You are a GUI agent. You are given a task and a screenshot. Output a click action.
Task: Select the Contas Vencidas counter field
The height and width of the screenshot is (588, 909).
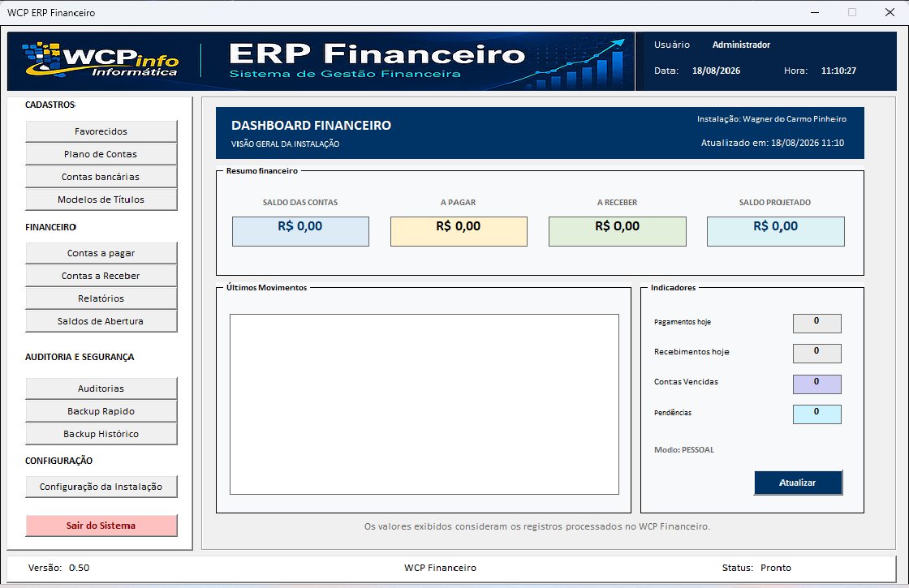coord(816,384)
